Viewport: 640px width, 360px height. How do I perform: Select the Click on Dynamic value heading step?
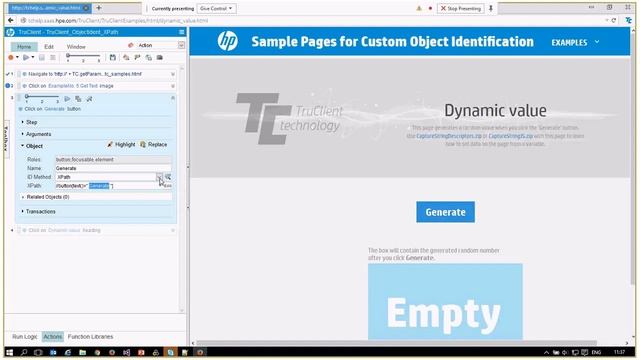[96, 230]
